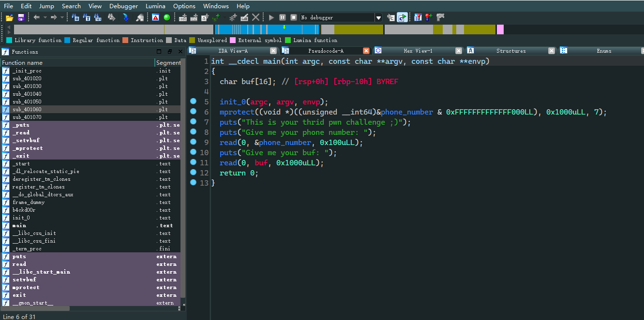Click the jump back arrow icon

coord(36,17)
